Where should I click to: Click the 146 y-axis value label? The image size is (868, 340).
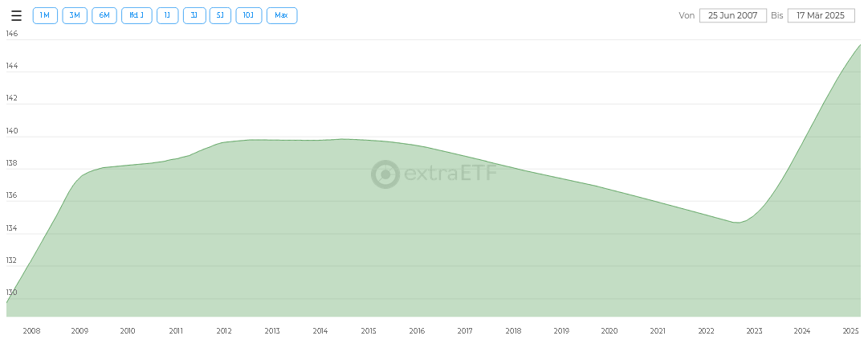[x=12, y=34]
